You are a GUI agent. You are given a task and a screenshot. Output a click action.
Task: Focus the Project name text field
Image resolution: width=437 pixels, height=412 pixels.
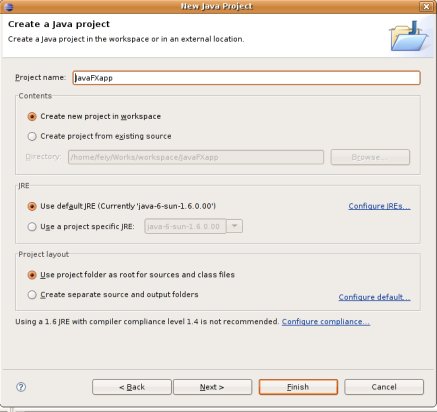pos(246,78)
